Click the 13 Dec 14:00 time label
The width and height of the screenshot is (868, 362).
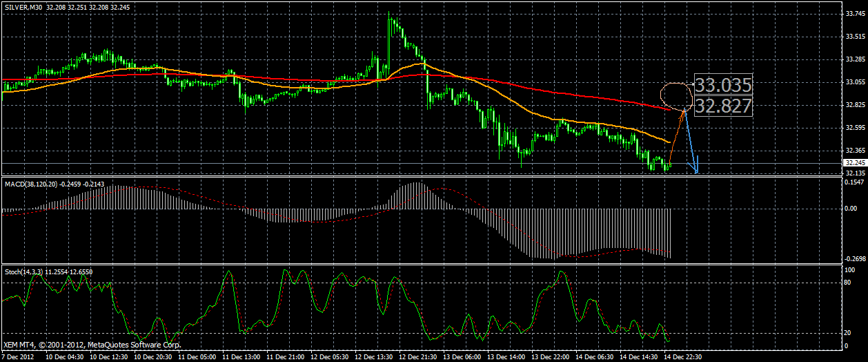tap(506, 357)
